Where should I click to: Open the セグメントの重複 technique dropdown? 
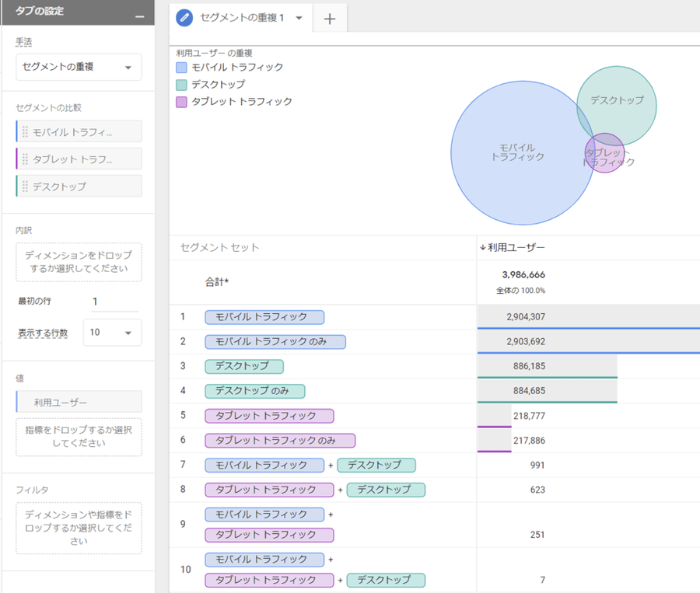click(79, 68)
